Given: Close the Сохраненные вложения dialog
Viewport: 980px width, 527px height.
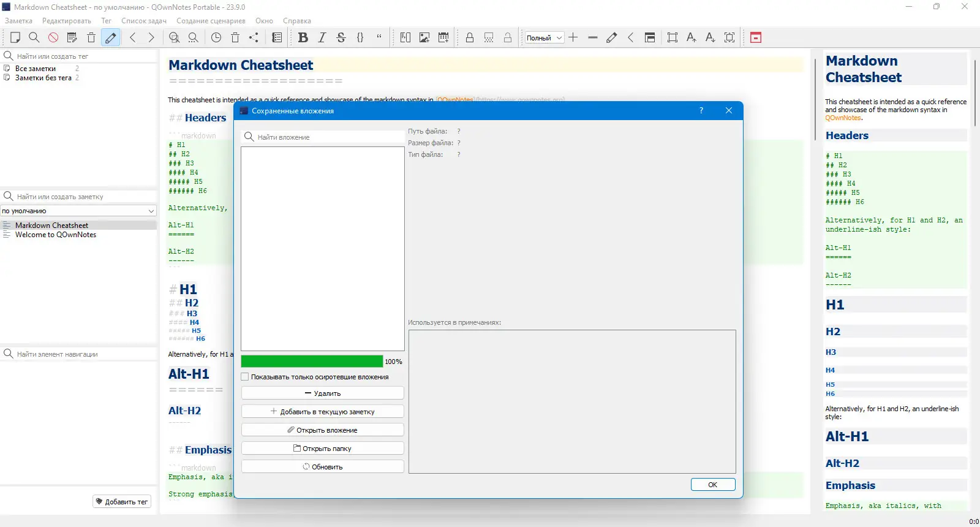Looking at the screenshot, I should point(729,110).
